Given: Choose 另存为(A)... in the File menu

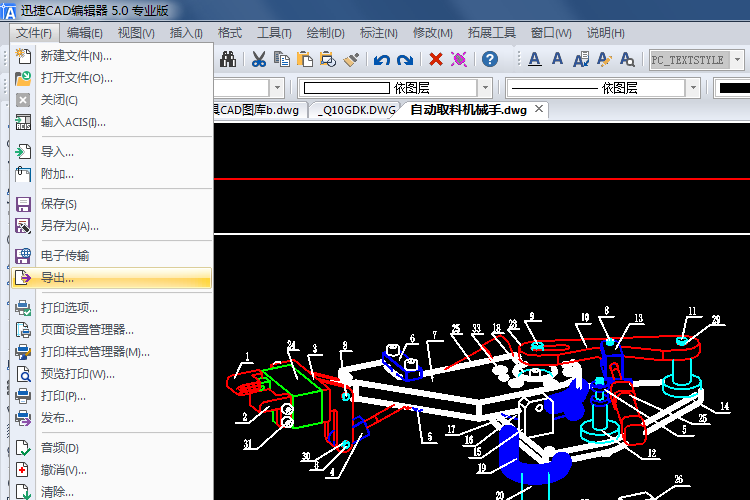Looking at the screenshot, I should coord(69,225).
